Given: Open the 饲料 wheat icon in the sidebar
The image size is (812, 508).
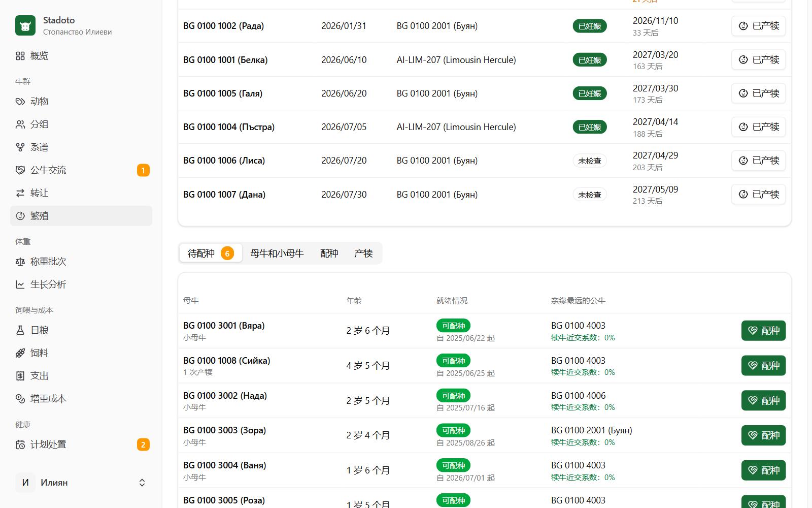Looking at the screenshot, I should click(20, 353).
